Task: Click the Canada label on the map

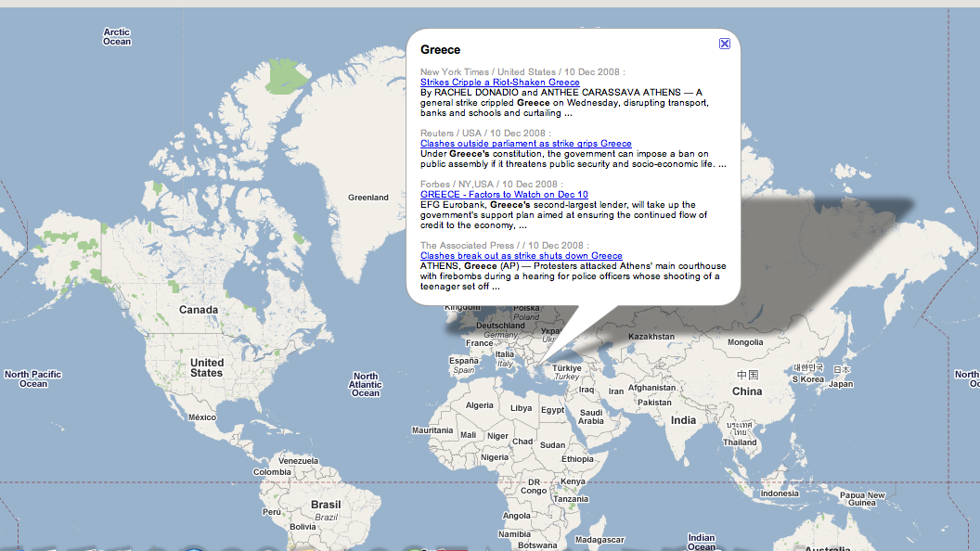Action: click(x=199, y=310)
